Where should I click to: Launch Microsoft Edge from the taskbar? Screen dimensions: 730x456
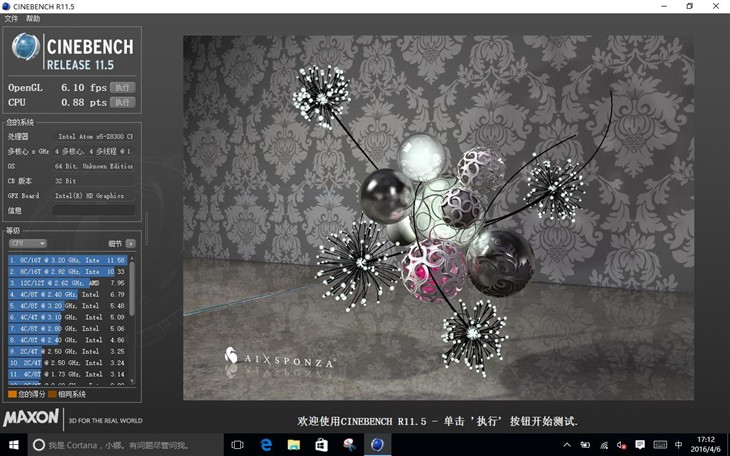[x=266, y=445]
